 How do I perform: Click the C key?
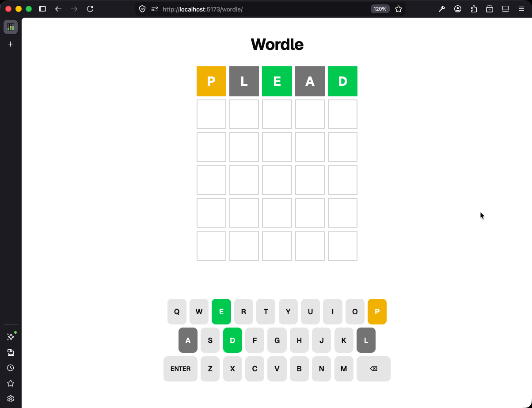(x=255, y=369)
